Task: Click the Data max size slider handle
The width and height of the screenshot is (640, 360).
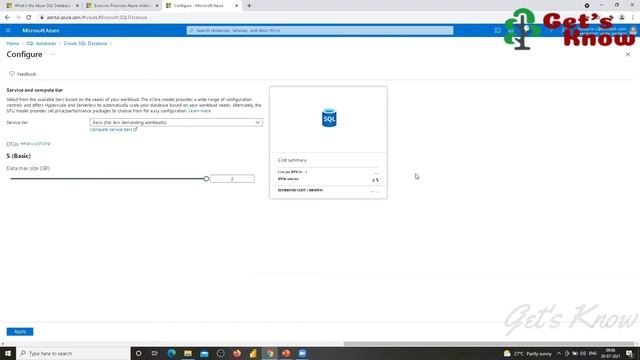Action: (206, 178)
